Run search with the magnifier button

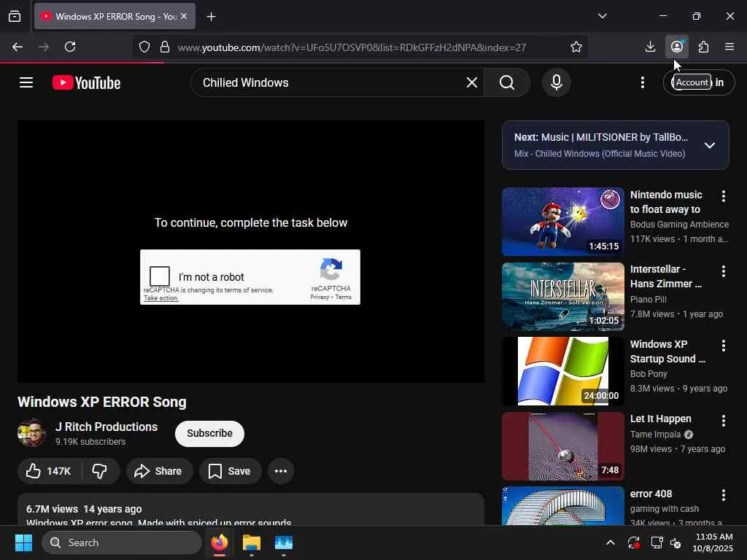(507, 83)
